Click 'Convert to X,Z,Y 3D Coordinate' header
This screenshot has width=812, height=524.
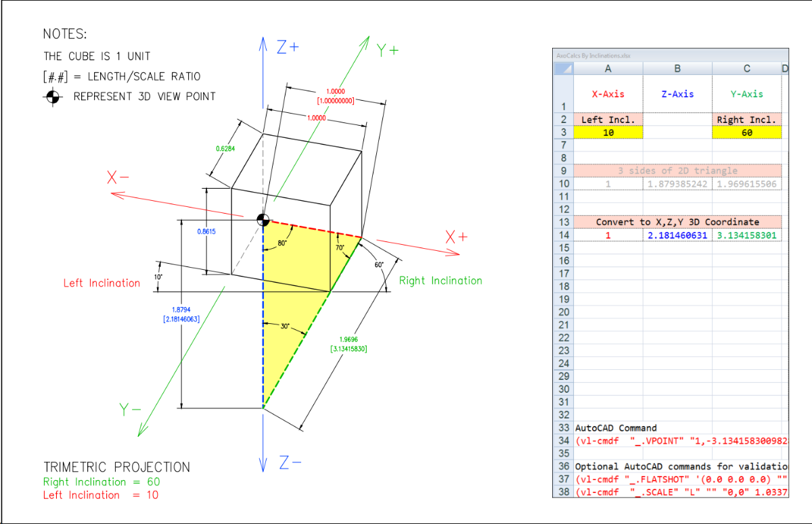pyautogui.click(x=677, y=222)
